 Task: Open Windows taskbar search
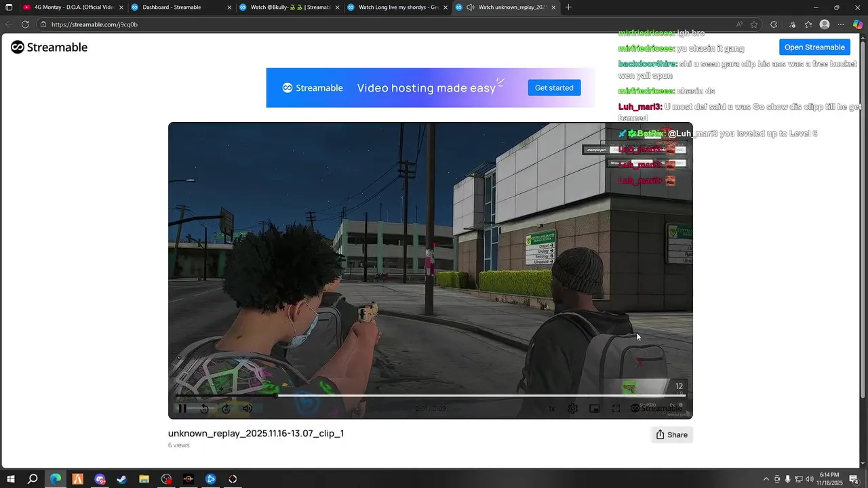click(x=33, y=479)
